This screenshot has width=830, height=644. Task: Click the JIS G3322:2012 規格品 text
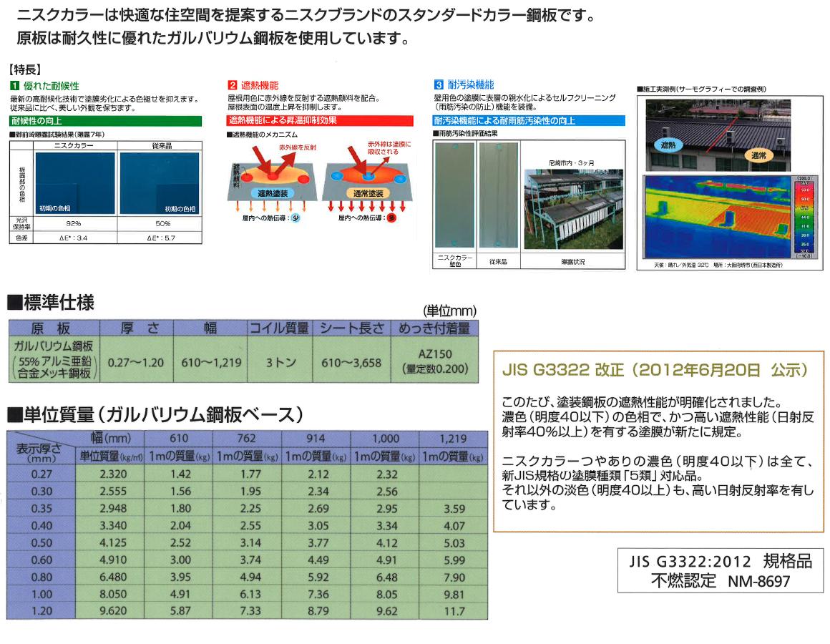point(721,562)
